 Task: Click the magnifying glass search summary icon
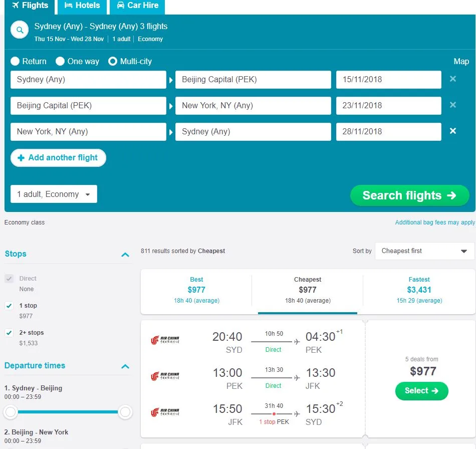pos(20,31)
